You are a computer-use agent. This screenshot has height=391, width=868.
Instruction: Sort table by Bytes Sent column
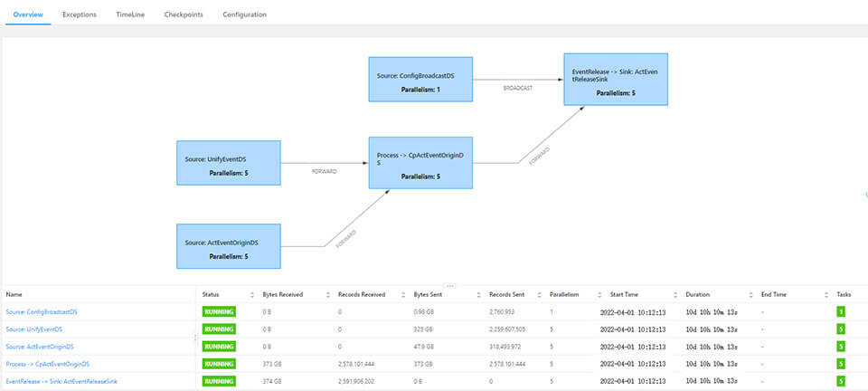tap(477, 295)
